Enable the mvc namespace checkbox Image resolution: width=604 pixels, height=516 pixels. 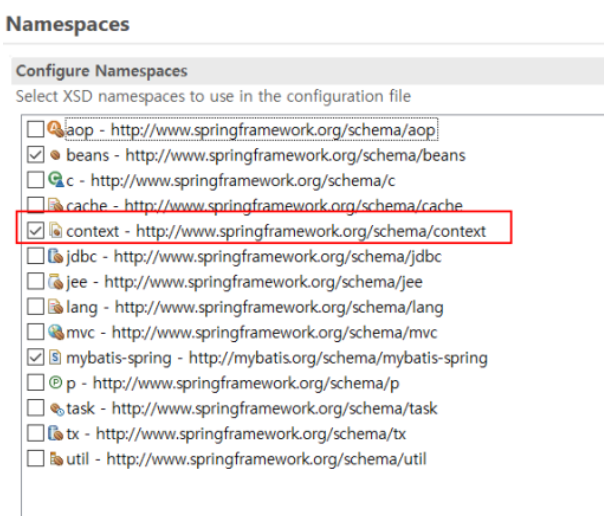pos(35,332)
